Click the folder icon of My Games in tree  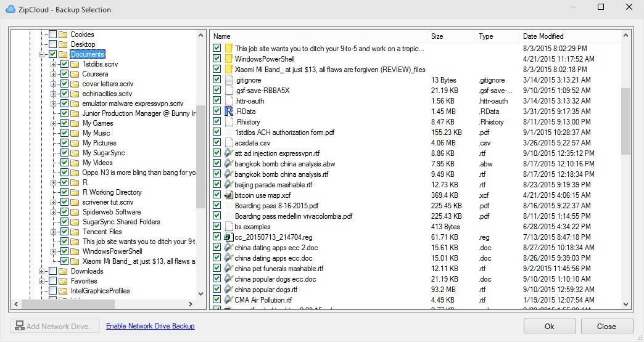(75, 123)
